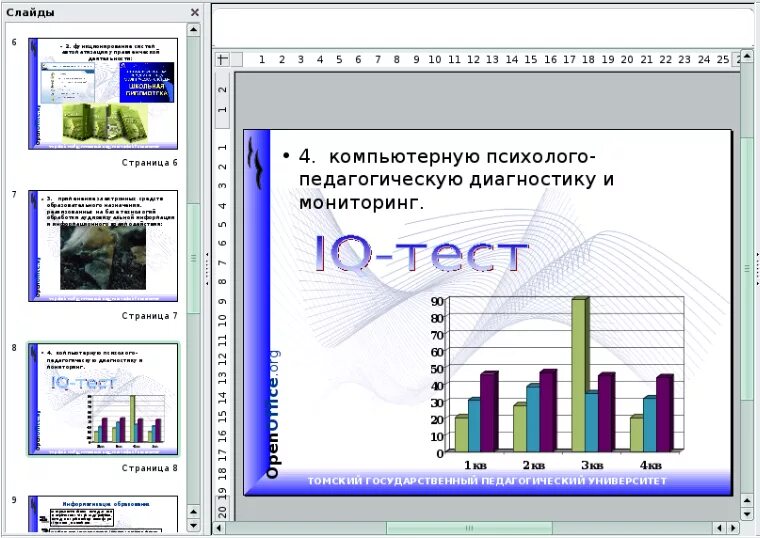
Task: Click the vertical ruler at mark 10
Action: click(222, 320)
